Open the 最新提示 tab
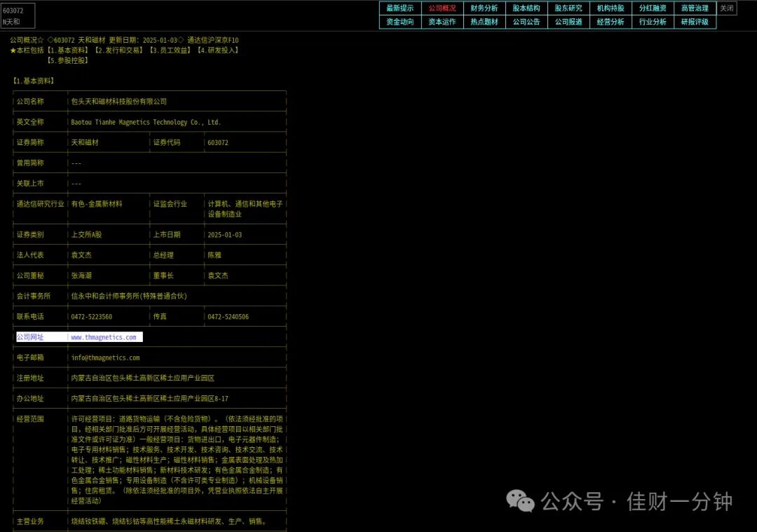 (400, 8)
